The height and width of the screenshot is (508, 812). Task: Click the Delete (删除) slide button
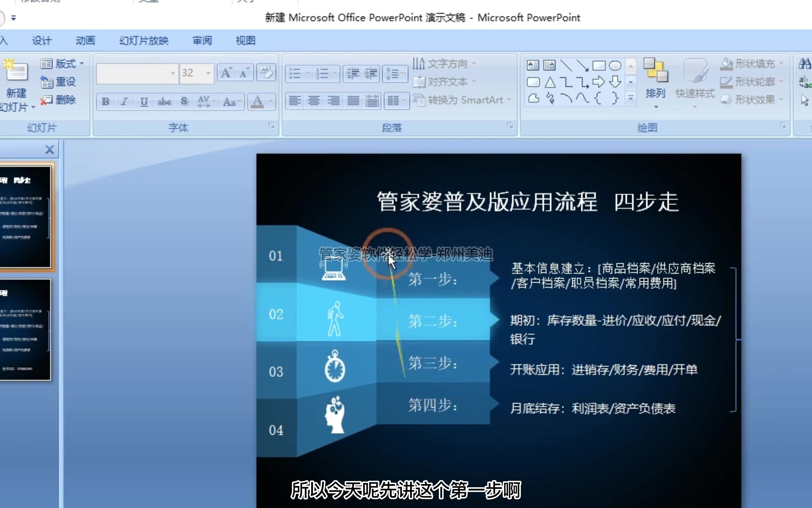pyautogui.click(x=58, y=100)
